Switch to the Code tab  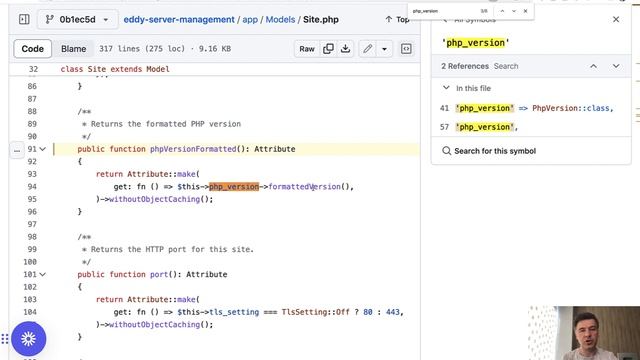click(33, 49)
